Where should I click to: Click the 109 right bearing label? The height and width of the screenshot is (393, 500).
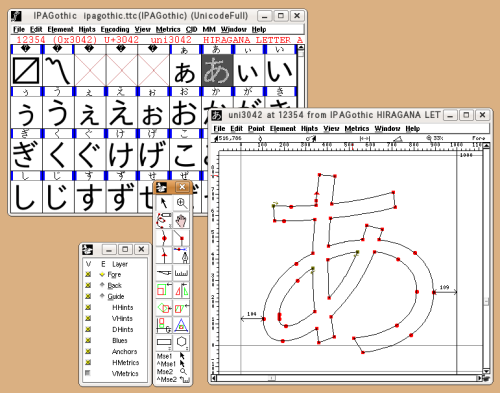444,287
